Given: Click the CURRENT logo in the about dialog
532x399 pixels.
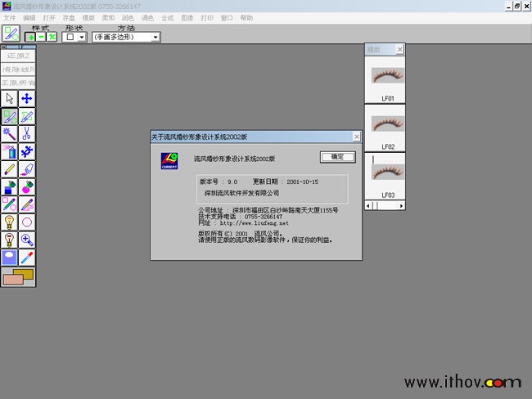Looking at the screenshot, I should [x=169, y=161].
